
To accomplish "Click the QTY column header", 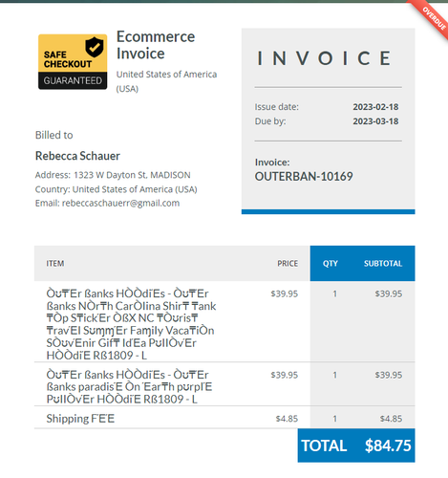I will pyautogui.click(x=331, y=264).
